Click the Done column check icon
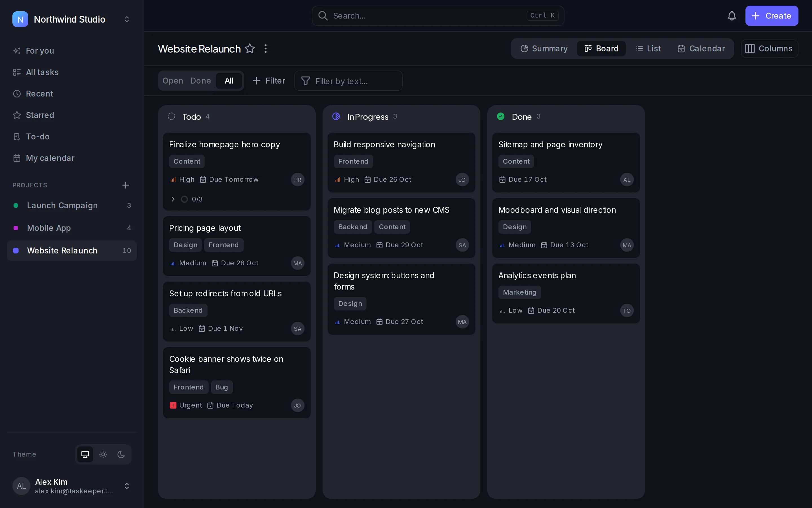The height and width of the screenshot is (508, 812). (x=501, y=116)
